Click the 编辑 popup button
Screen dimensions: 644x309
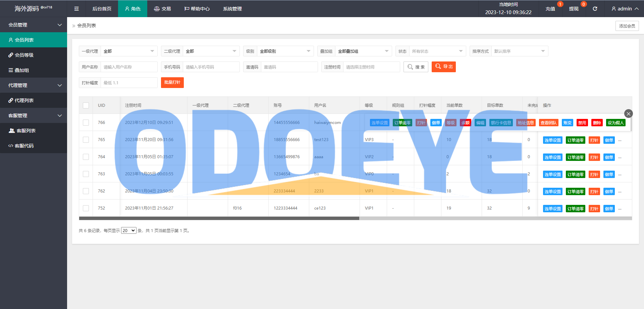480,123
